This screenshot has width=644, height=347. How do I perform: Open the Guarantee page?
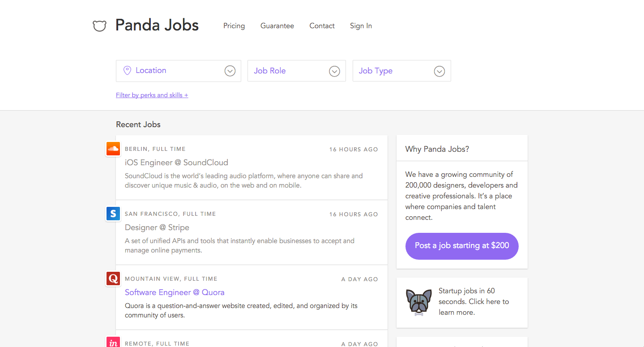pos(277,26)
